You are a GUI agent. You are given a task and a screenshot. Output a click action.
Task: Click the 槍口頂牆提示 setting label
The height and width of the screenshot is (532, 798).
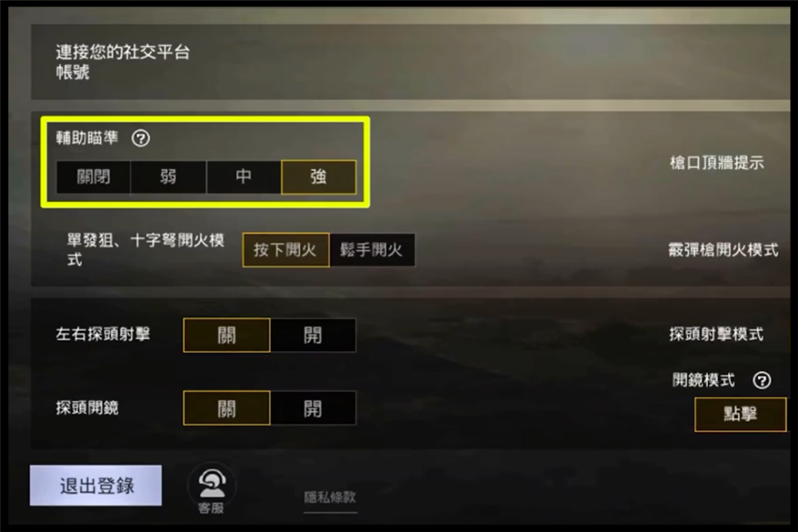pos(717,163)
